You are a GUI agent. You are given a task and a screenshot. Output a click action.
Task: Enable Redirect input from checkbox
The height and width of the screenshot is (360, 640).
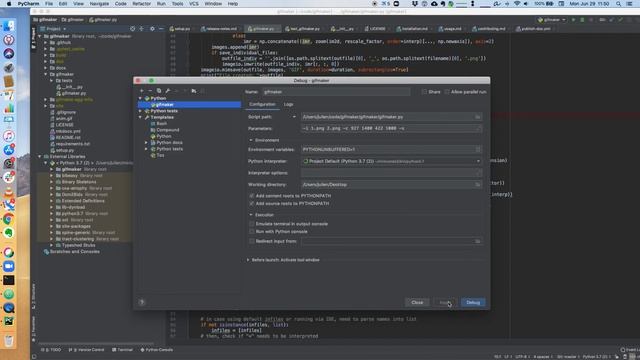point(251,241)
